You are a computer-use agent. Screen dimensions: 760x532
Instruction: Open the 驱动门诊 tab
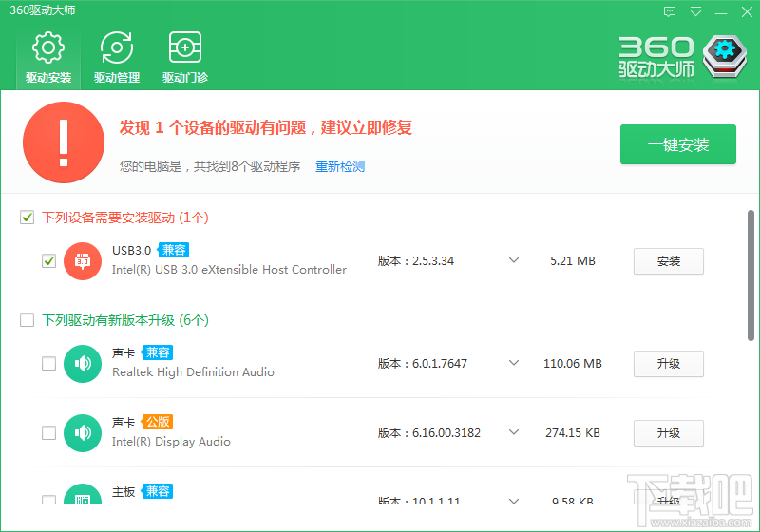[185, 58]
